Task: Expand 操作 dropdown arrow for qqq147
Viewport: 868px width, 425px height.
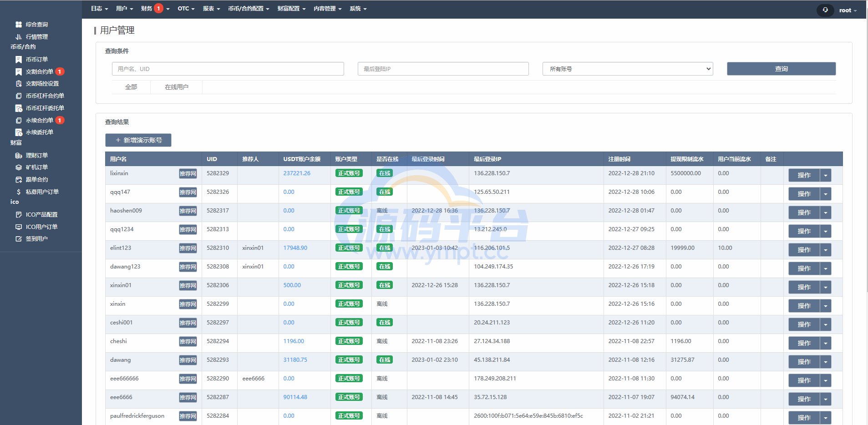Action: 826,194
